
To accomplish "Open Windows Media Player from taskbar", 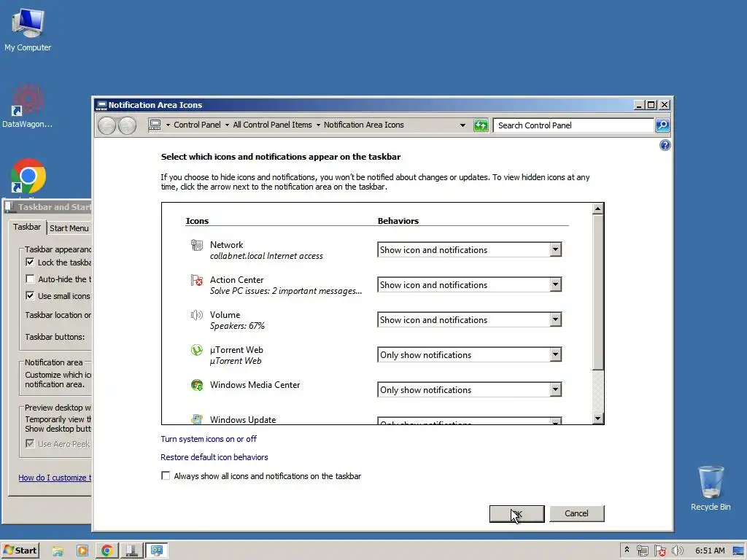I will (x=82, y=551).
